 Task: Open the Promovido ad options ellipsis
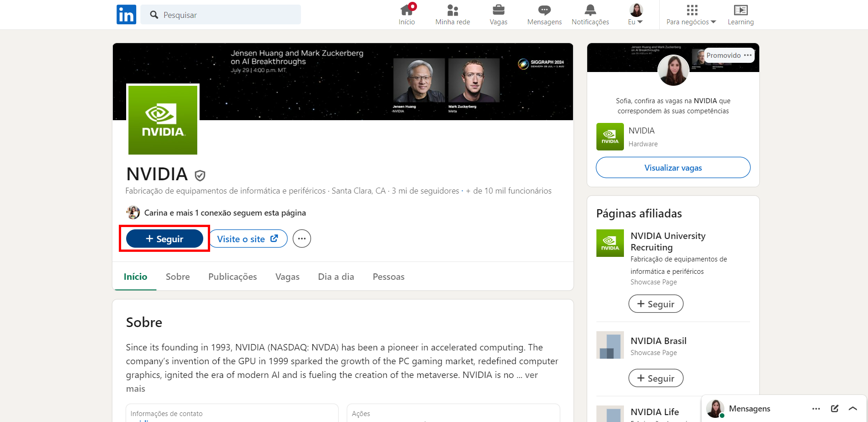click(748, 55)
